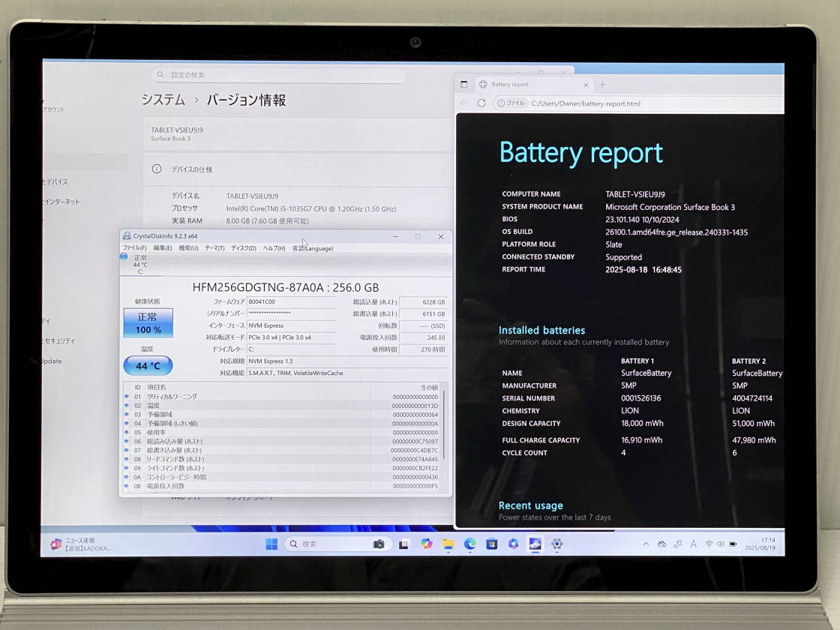
Task: Open the ディスク(D) menu in CrystalDiskInfo
Action: tap(244, 248)
